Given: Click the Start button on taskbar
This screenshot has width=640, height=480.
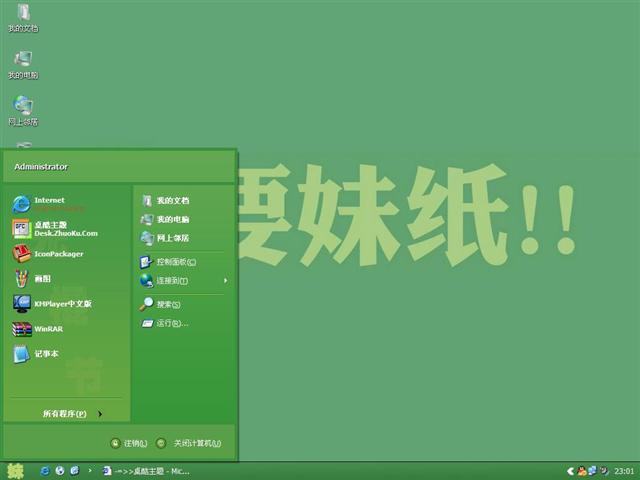Looking at the screenshot, I should (x=16, y=471).
